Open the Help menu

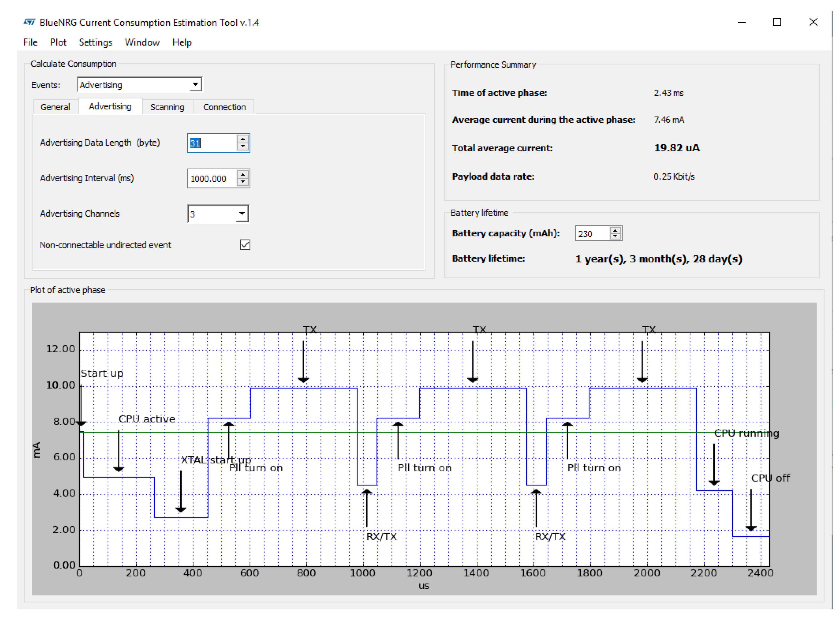pos(182,42)
